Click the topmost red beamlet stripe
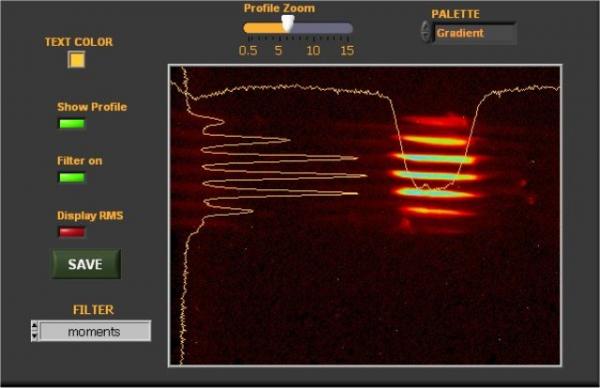 (x=436, y=121)
